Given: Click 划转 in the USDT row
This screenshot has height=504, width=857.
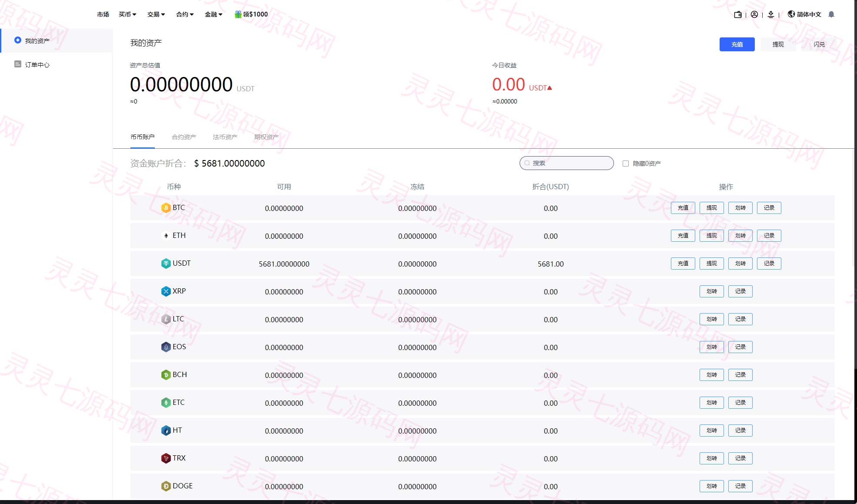Looking at the screenshot, I should (x=740, y=264).
